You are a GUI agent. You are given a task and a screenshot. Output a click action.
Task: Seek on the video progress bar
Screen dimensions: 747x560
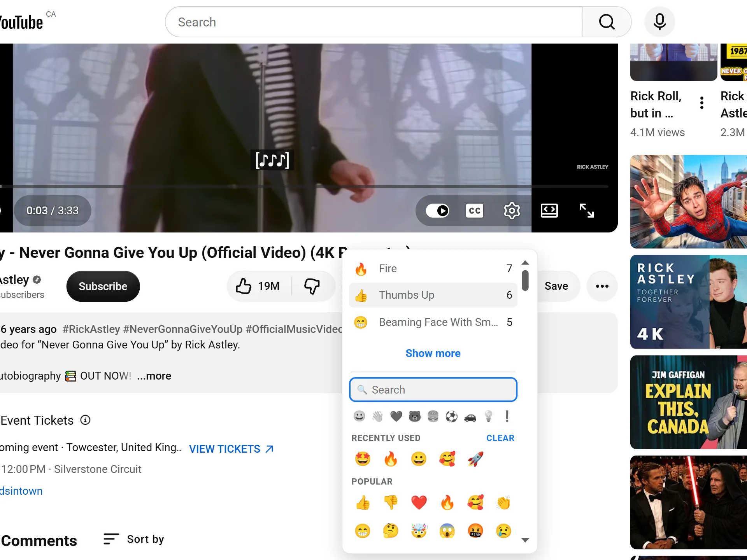304,187
